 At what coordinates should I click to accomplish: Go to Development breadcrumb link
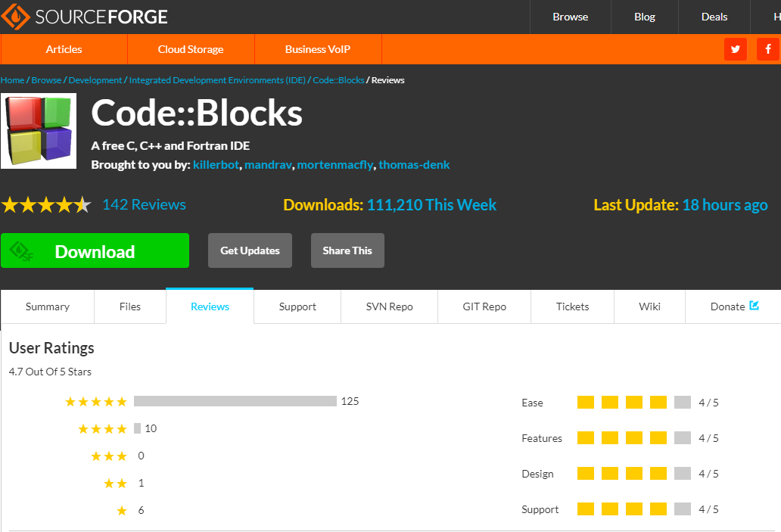click(95, 80)
